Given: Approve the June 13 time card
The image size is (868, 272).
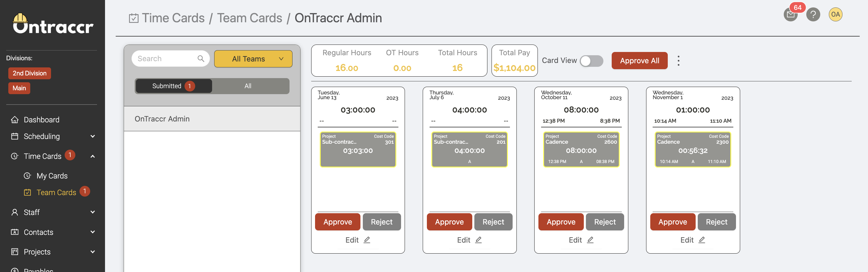Looking at the screenshot, I should click(x=337, y=222).
